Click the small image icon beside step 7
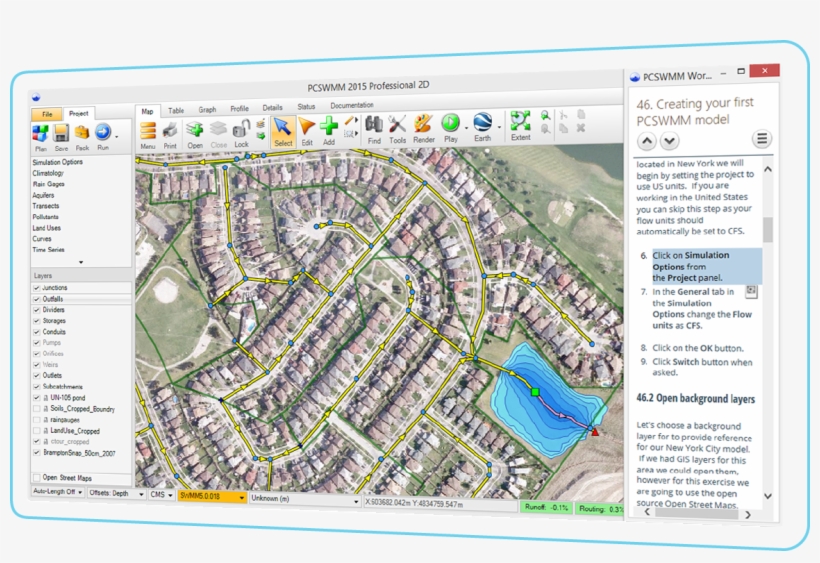This screenshot has height=563, width=820. 751,291
